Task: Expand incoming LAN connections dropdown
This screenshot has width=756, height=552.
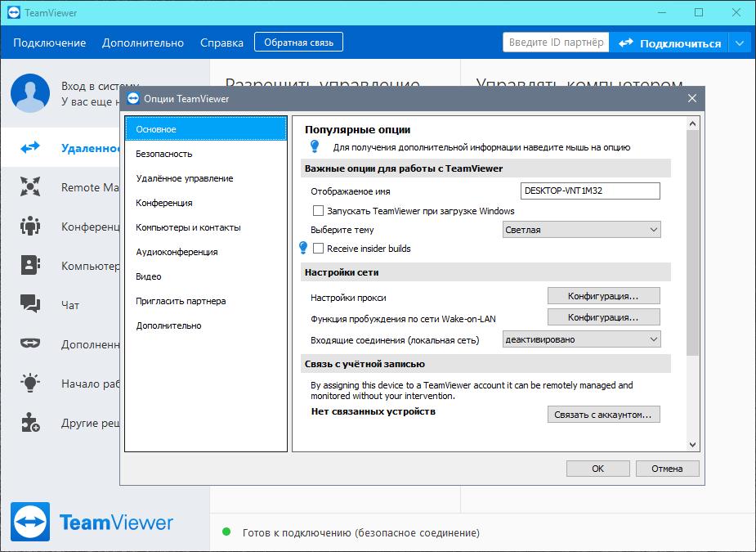Action: pyautogui.click(x=581, y=339)
